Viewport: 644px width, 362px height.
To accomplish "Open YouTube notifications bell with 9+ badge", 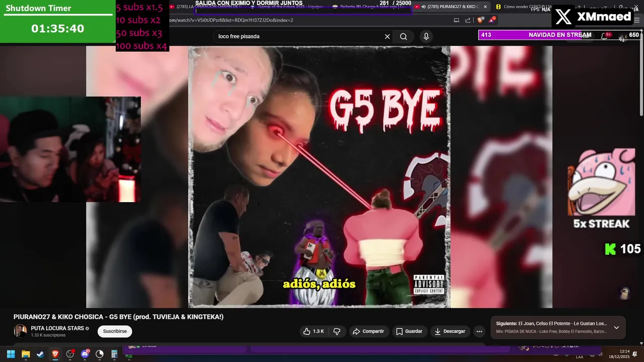I will point(605,36).
